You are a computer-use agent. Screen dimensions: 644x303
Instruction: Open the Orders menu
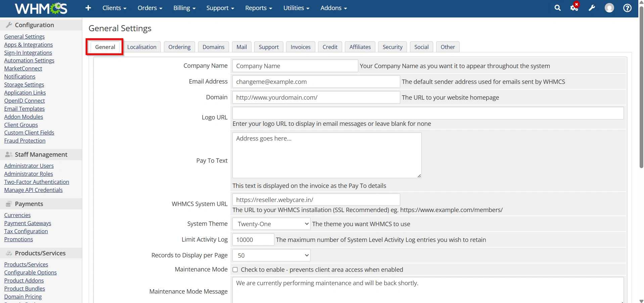[150, 8]
